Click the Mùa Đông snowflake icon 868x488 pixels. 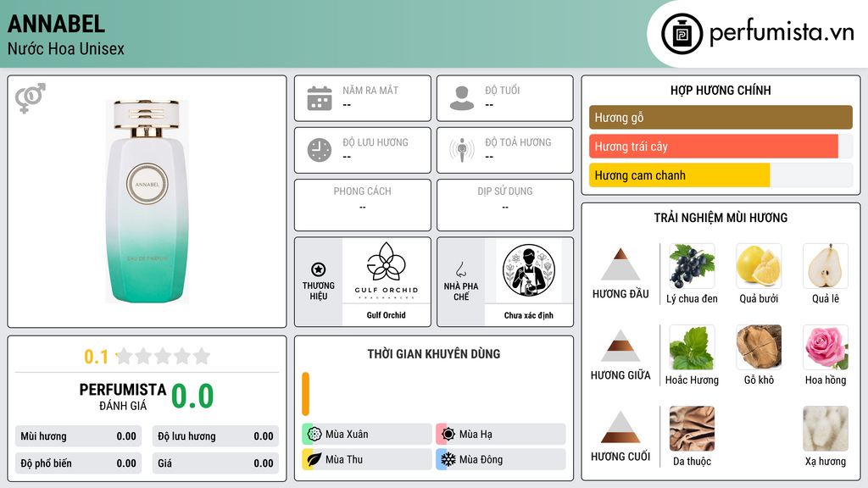coord(448,459)
